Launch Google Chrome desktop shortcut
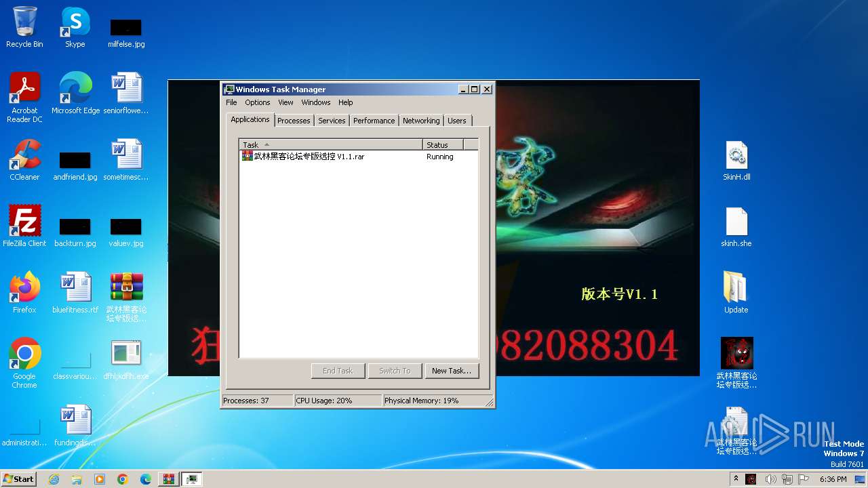The image size is (868, 488). pos(24,363)
